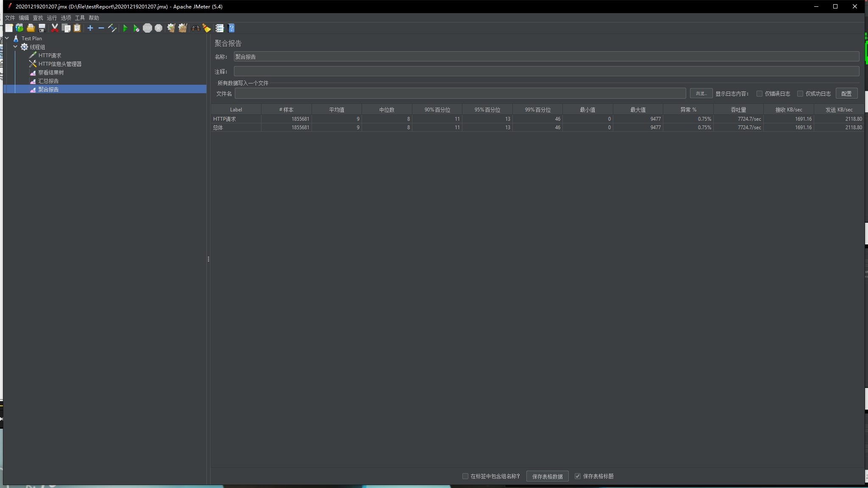Enable the 仅错误日志 checkbox

759,94
